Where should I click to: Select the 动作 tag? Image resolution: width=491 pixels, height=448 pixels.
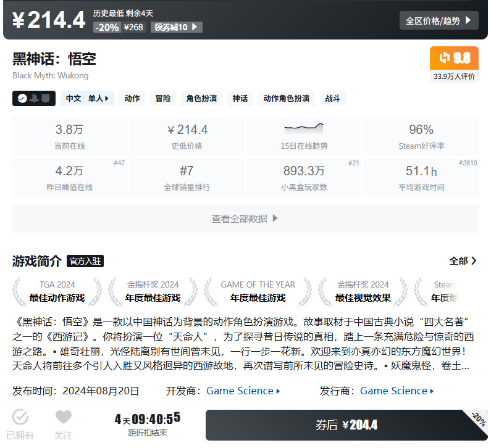(x=132, y=99)
